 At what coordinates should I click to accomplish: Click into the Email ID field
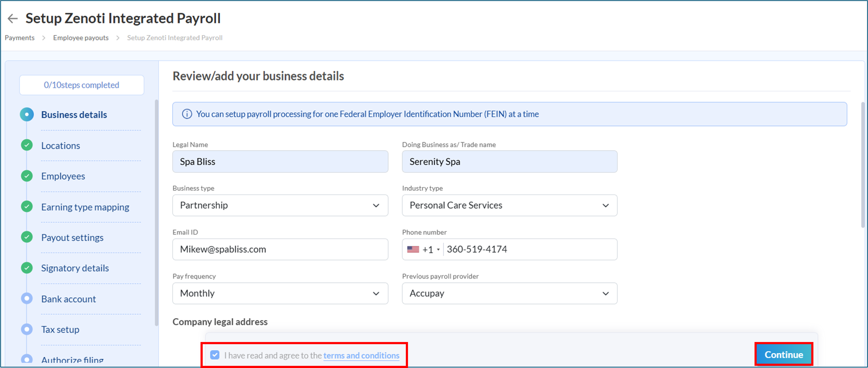[280, 250]
